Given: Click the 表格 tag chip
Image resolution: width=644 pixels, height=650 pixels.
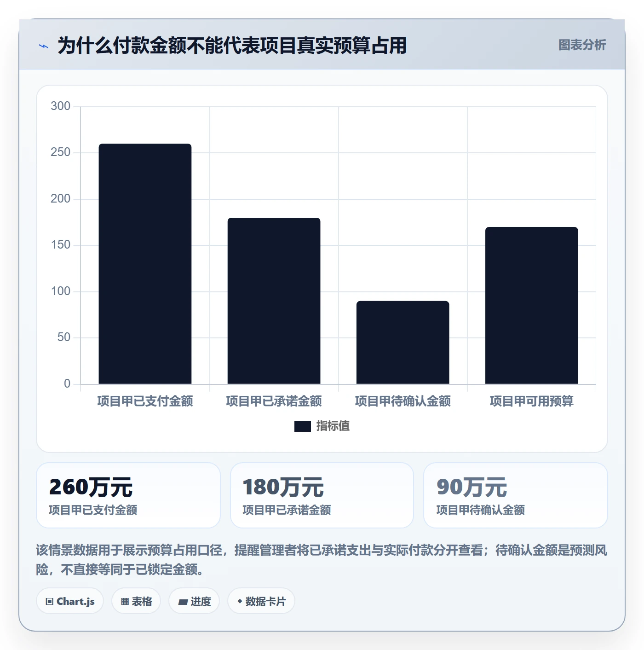Looking at the screenshot, I should coord(136,601).
